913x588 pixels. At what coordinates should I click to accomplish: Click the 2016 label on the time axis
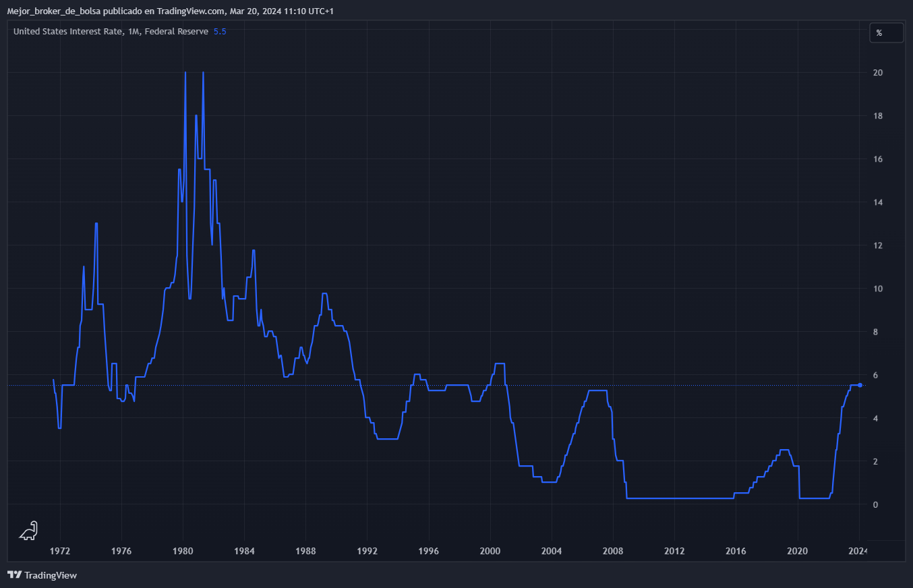tap(736, 551)
